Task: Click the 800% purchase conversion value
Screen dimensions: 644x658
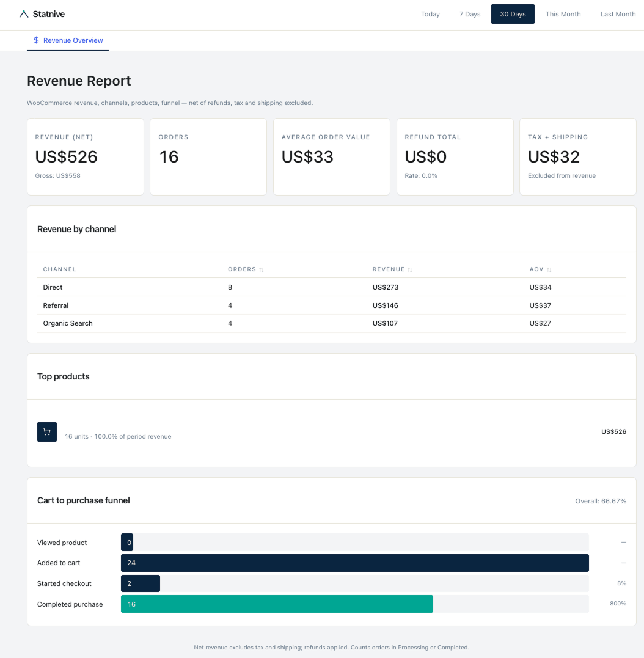Action: [x=618, y=604]
